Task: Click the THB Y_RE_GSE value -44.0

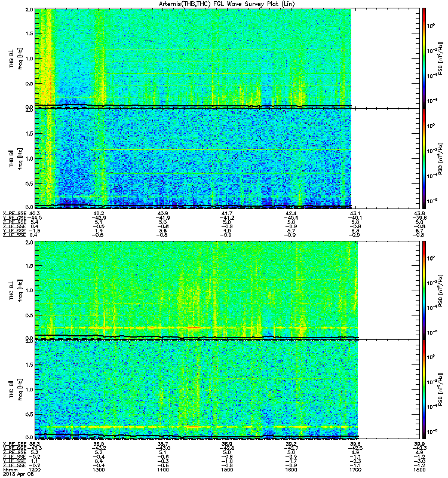Action: tap(35, 217)
